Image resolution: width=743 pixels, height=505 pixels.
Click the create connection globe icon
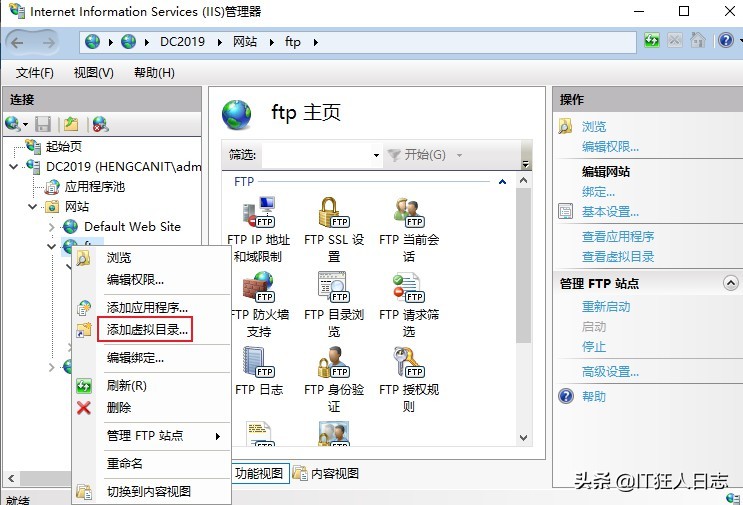pyautogui.click(x=13, y=124)
